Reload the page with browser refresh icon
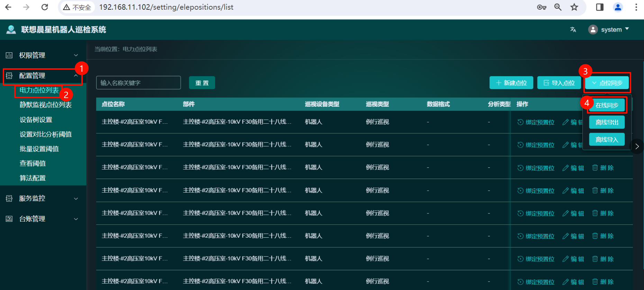Screen dimensions: 644x290 45,7
